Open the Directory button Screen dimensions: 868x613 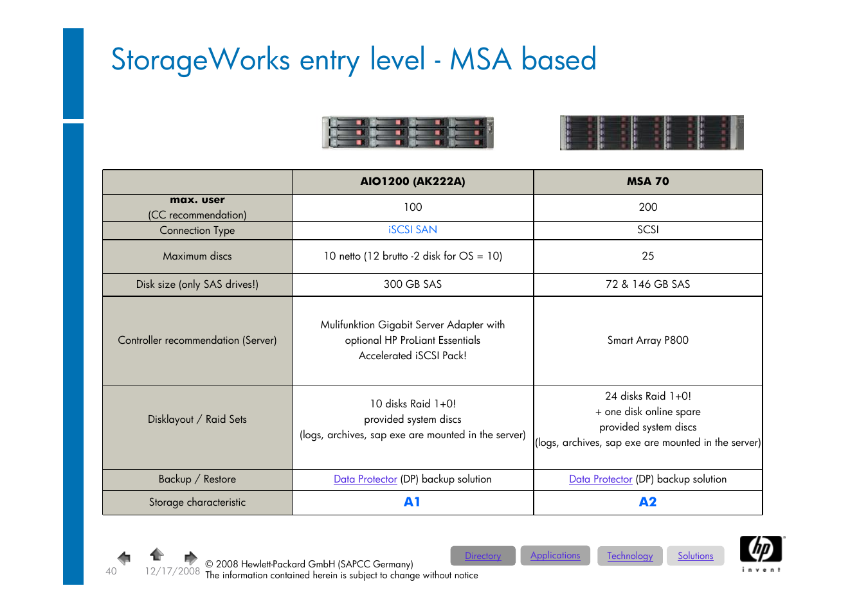pyautogui.click(x=483, y=556)
